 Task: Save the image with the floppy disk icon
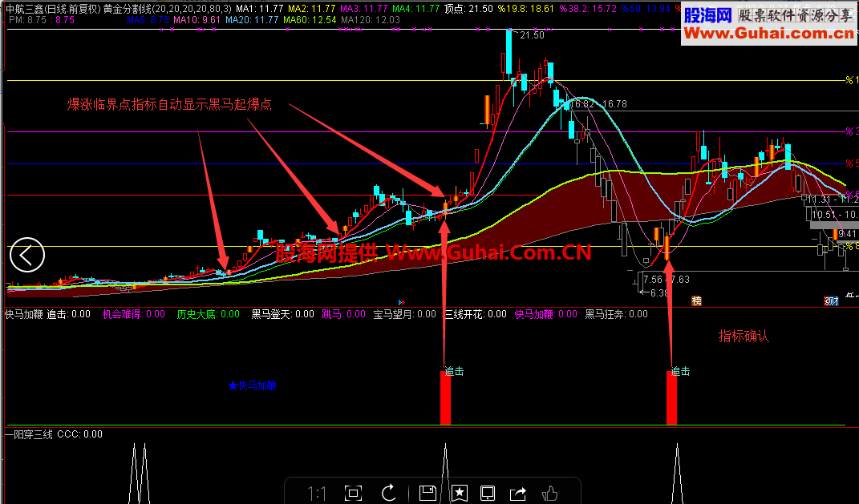coord(427,493)
